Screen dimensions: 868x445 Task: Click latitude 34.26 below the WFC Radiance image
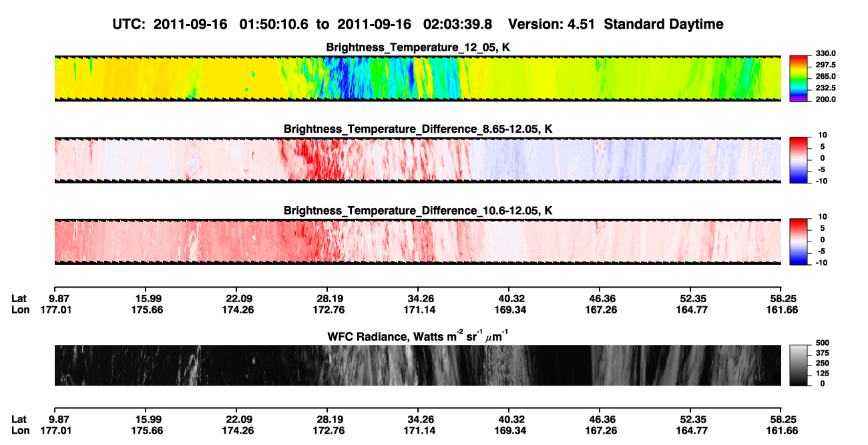click(418, 420)
